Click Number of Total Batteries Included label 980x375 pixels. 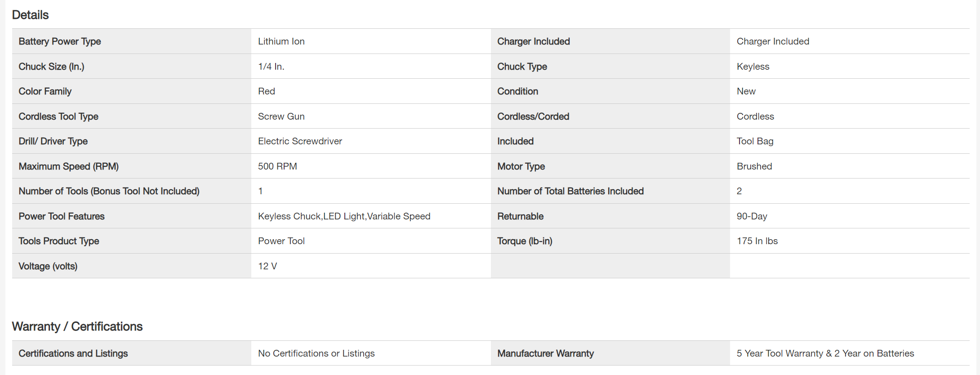[x=570, y=191]
